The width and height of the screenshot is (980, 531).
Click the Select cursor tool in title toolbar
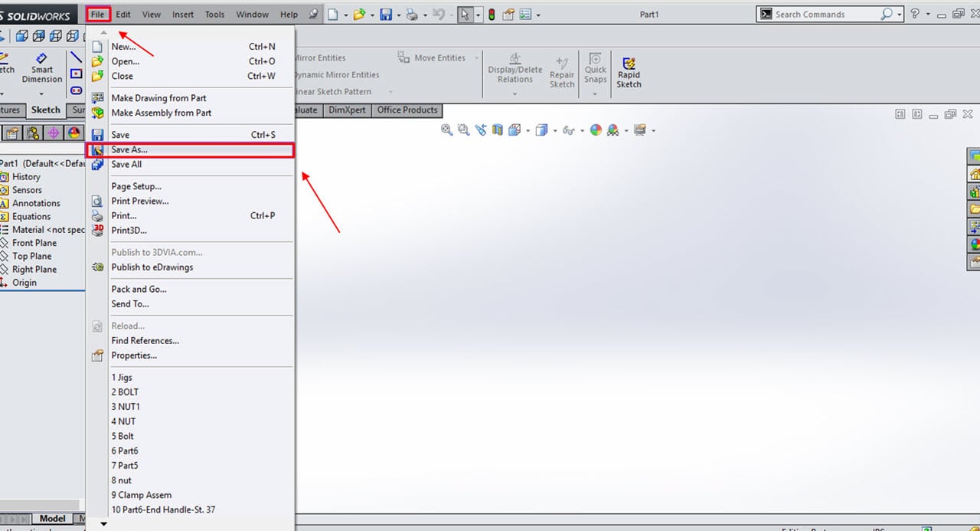point(465,15)
